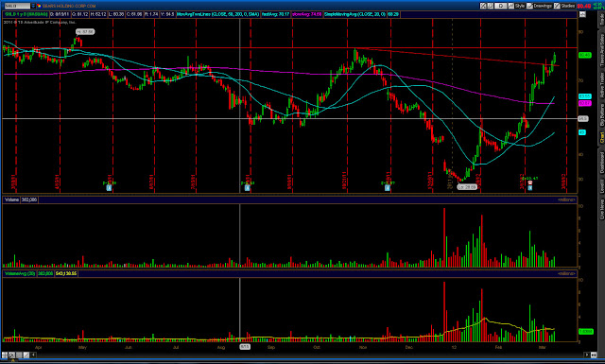This screenshot has height=364, width=605.
Task: Click the C: 61.66 close price readout
Action: point(134,14)
